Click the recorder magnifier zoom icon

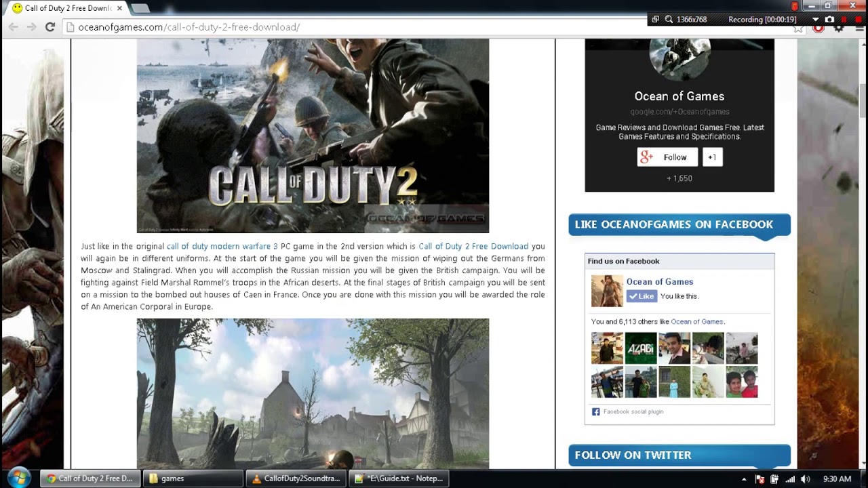click(669, 20)
